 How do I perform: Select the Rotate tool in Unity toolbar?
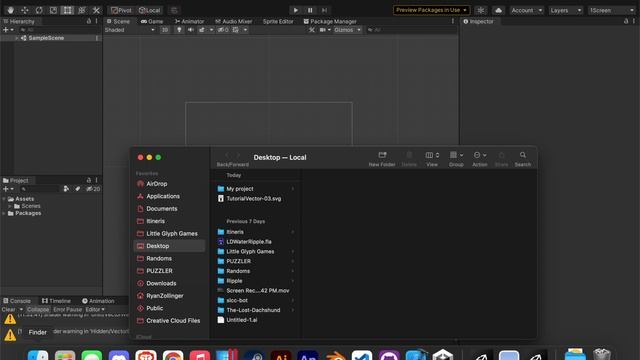tap(39, 10)
